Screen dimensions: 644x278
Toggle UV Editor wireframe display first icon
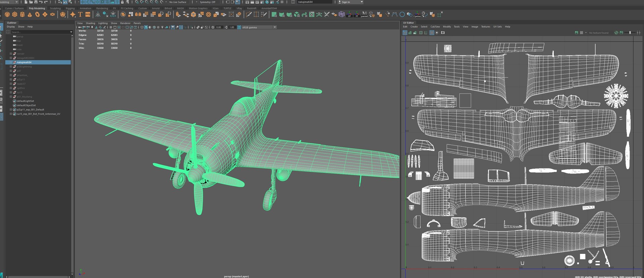pyautogui.click(x=405, y=32)
